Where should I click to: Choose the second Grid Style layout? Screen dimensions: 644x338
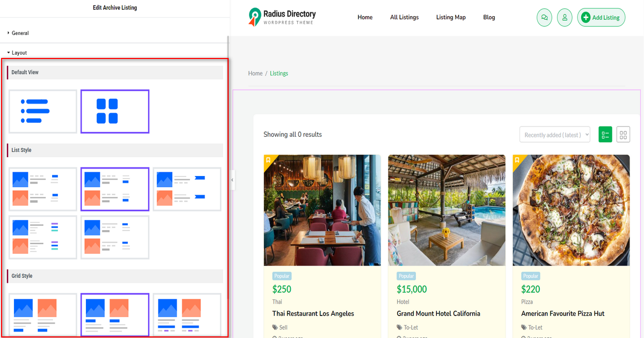click(115, 314)
